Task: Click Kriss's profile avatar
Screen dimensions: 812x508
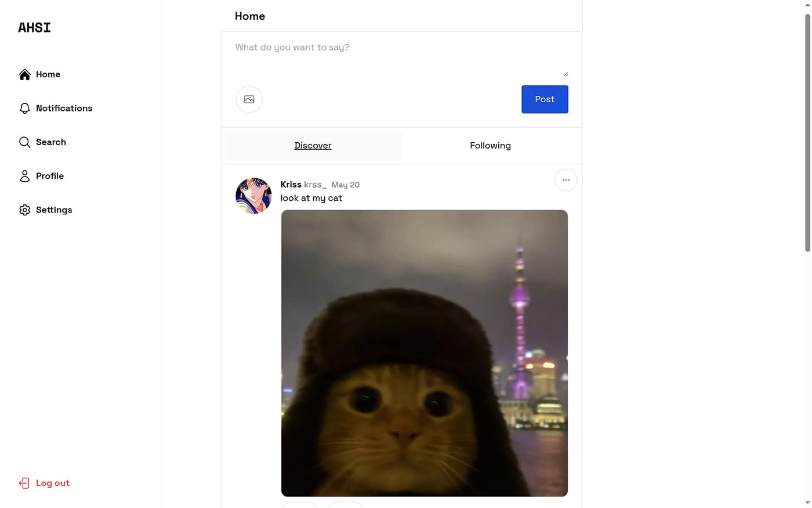Action: point(253,196)
